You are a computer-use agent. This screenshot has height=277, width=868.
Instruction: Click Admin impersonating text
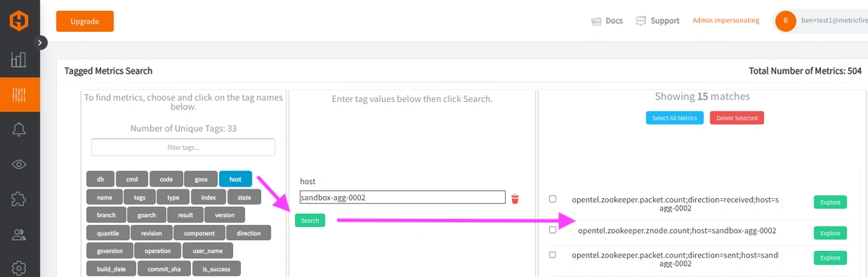pos(726,21)
